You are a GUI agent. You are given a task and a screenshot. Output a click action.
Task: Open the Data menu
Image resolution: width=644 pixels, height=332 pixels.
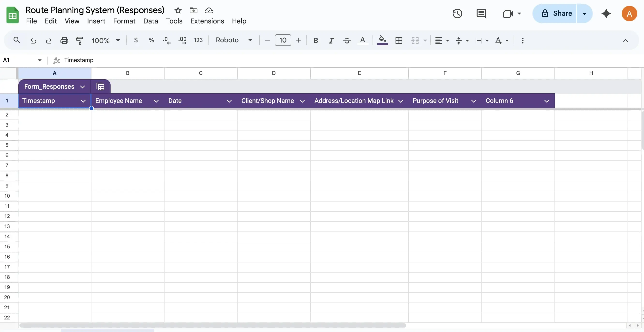coord(150,21)
